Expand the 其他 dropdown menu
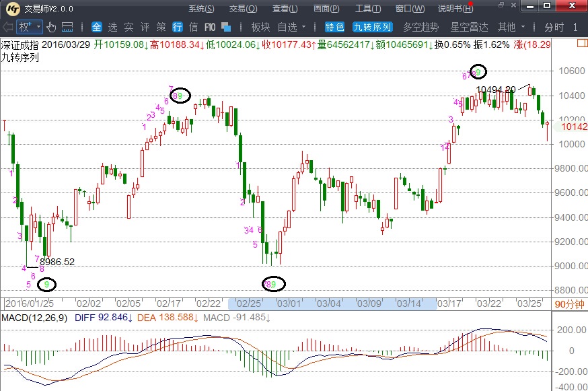Viewport: 588px width, 391px height. pyautogui.click(x=511, y=27)
